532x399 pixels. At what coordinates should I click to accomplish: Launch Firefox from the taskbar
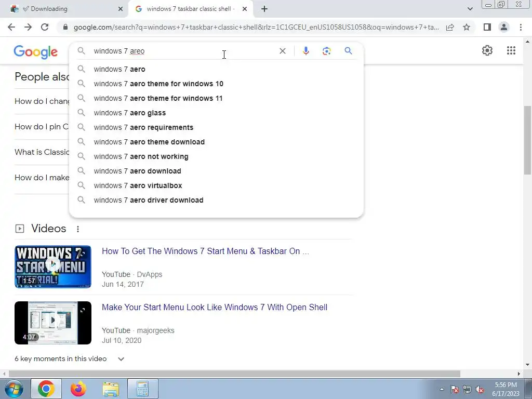78,389
